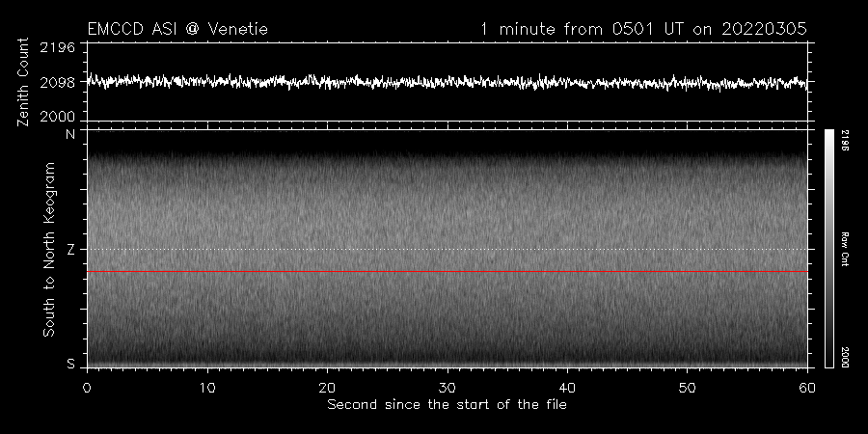Screen dimensions: 868x434
Task: Click the zenith count trace line
Action: tap(448, 83)
